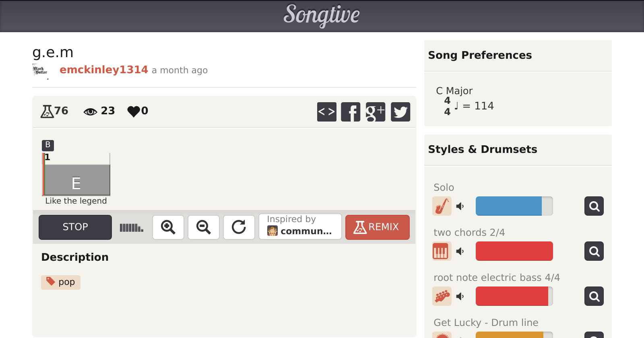Mute the two chords 2/4 track
This screenshot has height=338, width=644.
[x=460, y=251]
